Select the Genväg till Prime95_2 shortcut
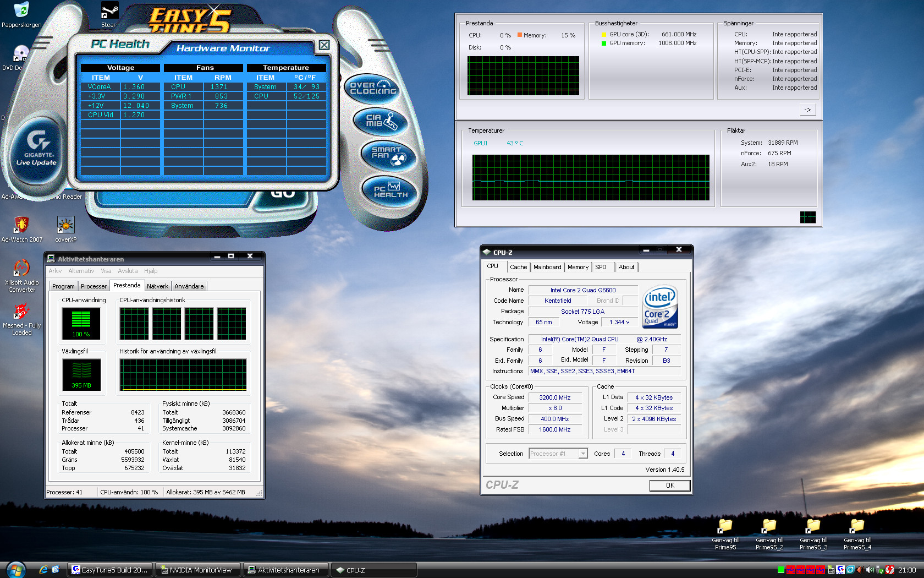924x578 pixels. (x=769, y=534)
